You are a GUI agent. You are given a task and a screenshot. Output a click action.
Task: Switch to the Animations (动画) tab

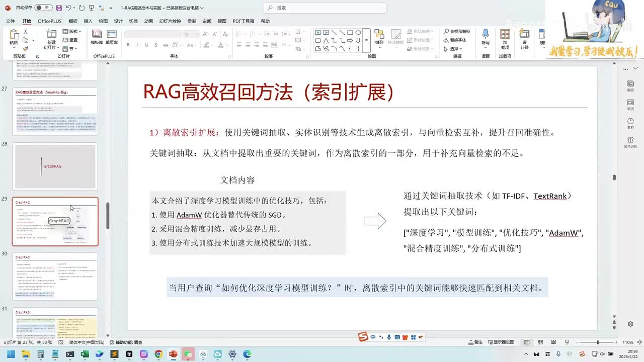coord(148,21)
